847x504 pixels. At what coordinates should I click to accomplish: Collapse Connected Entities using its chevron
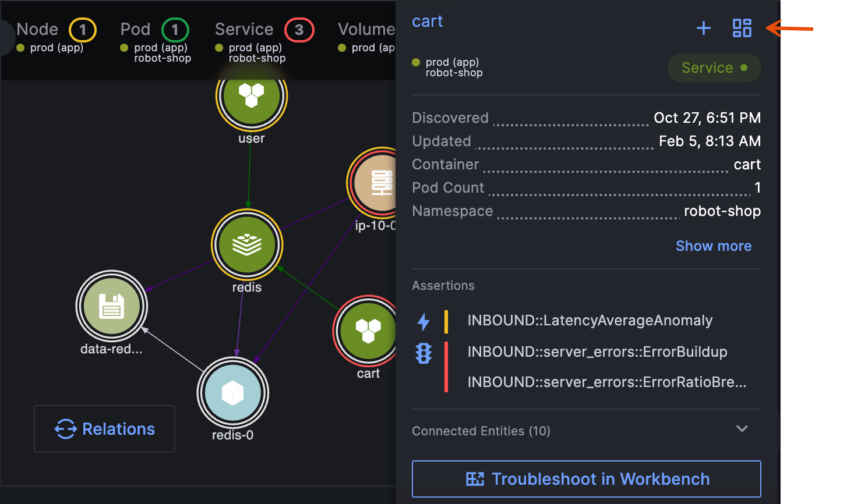click(742, 428)
